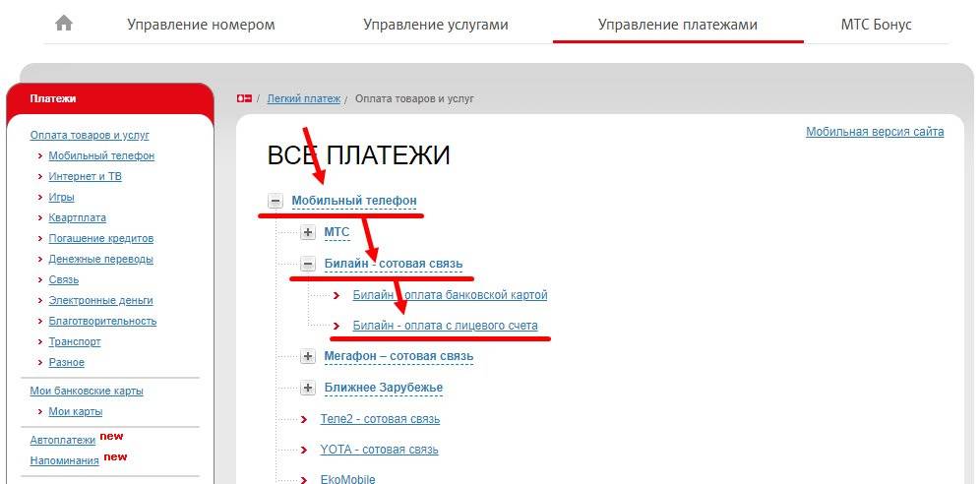Open the МТС Бонус tab
The image size is (980, 484).
[x=876, y=25]
